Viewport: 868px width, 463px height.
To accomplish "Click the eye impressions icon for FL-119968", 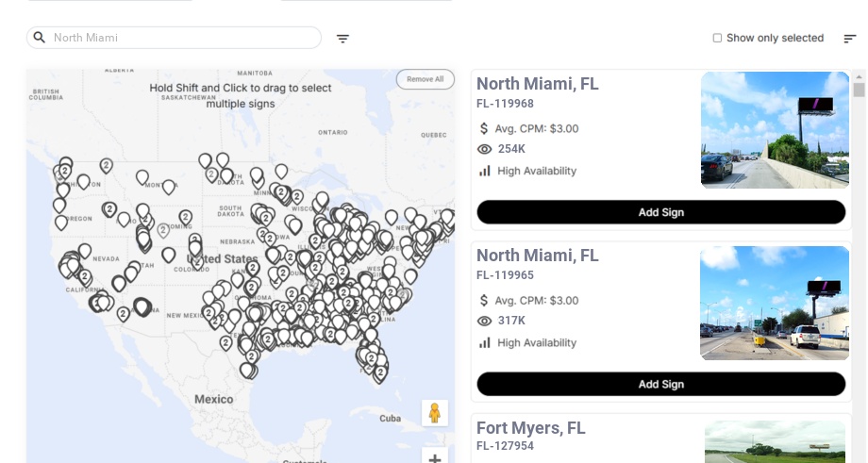I will point(484,149).
